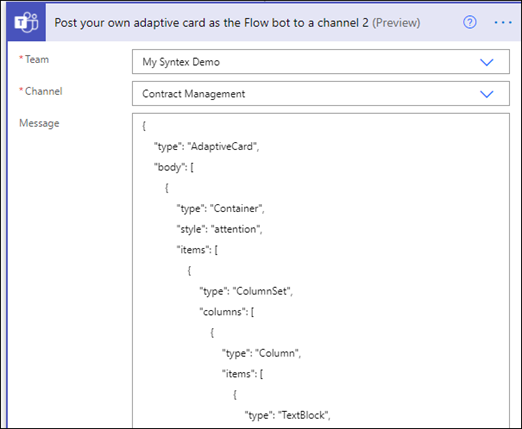Open the help question mark icon
The height and width of the screenshot is (429, 522).
(x=469, y=22)
